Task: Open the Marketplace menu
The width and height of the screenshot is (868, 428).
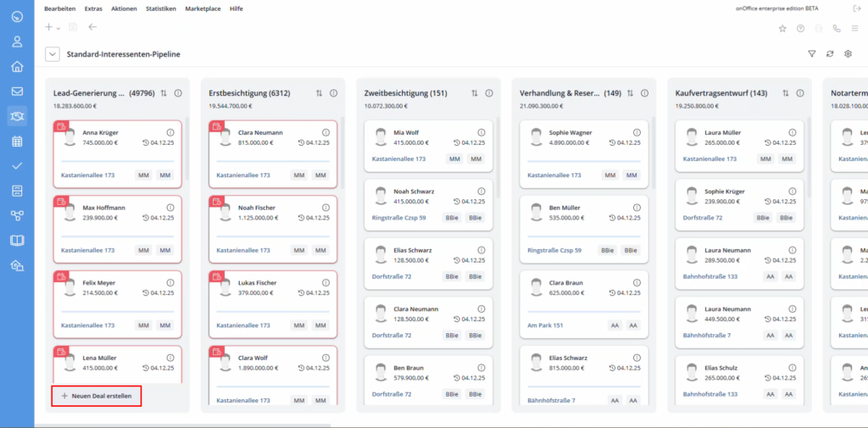Action: pos(203,8)
